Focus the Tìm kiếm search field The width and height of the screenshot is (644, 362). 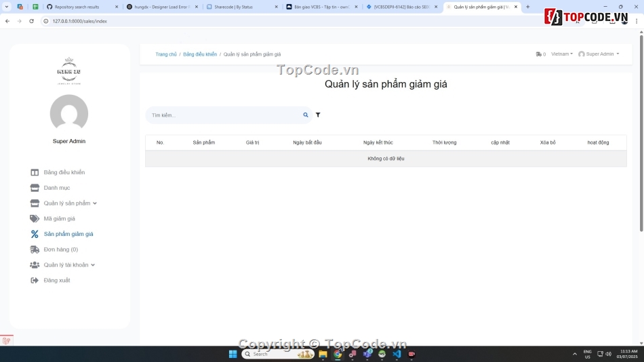(x=224, y=115)
